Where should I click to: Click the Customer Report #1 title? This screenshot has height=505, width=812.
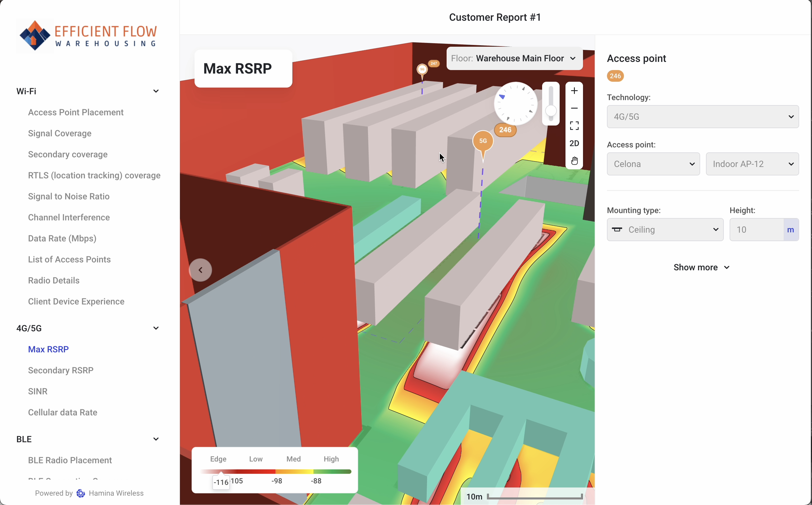(x=495, y=17)
